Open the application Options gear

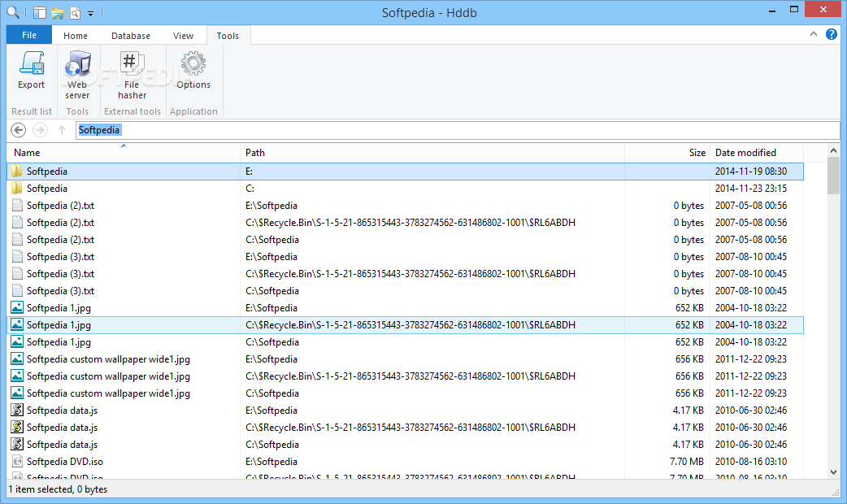(x=193, y=70)
